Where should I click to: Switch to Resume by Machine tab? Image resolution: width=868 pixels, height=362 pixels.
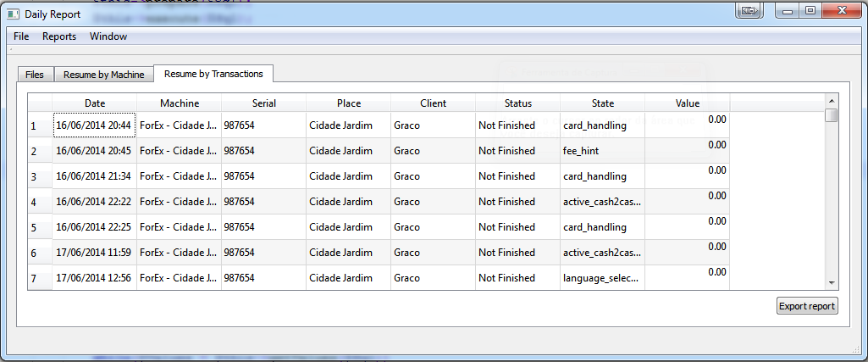click(x=103, y=75)
